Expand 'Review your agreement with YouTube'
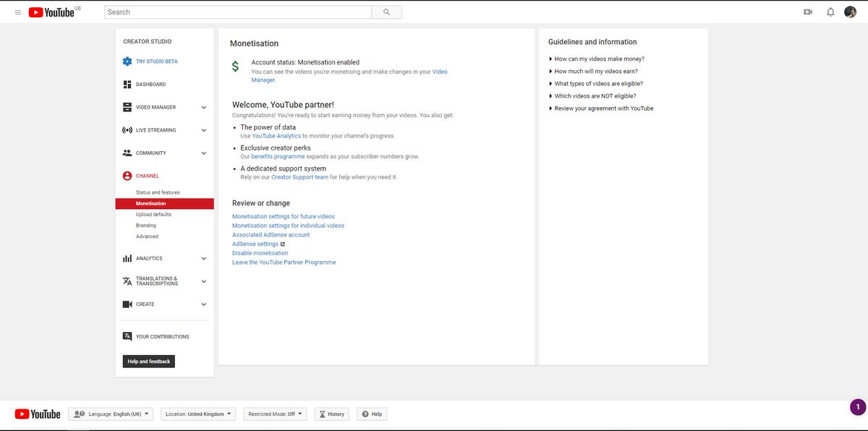868x431 pixels. click(x=601, y=108)
